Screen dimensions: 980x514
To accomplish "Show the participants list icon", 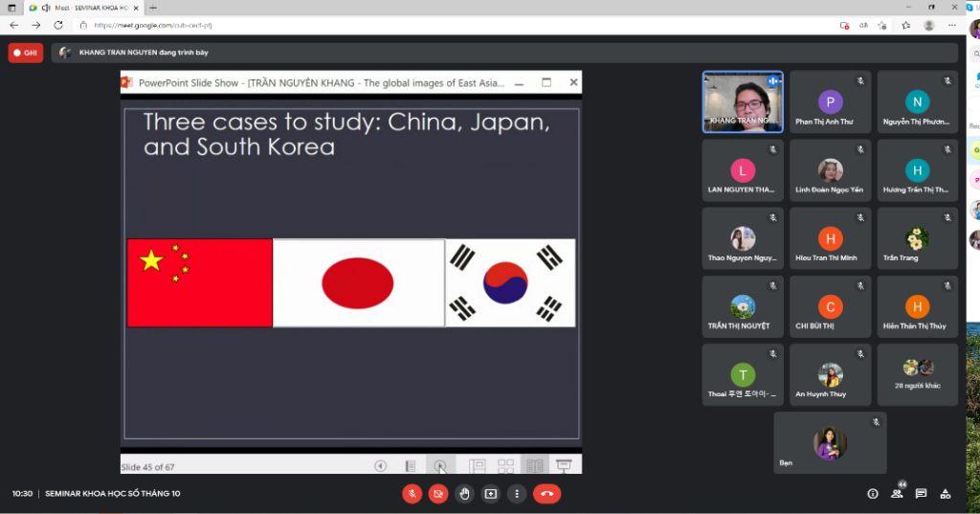I will coord(897,494).
